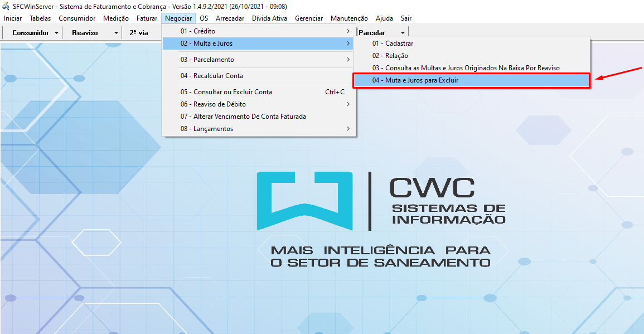Open the Consumidor toolbar dropdown arrow
Viewport: 644px width, 334px height.
coord(56,33)
